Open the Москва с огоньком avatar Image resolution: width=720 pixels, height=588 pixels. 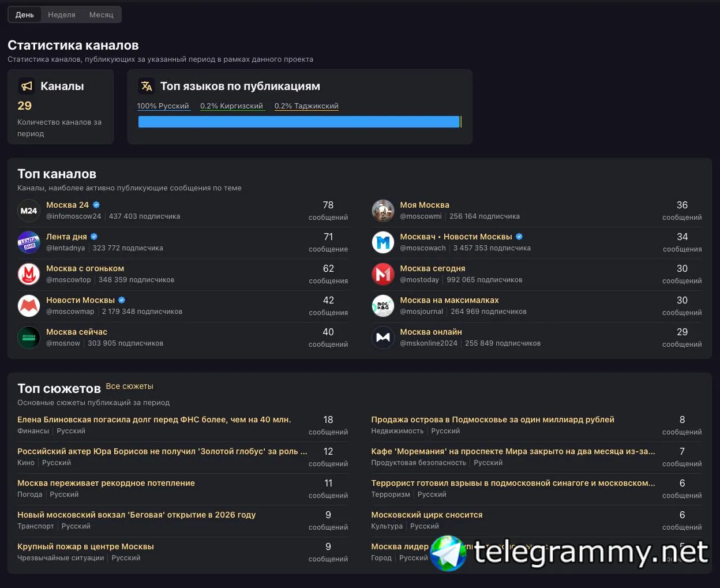point(29,274)
